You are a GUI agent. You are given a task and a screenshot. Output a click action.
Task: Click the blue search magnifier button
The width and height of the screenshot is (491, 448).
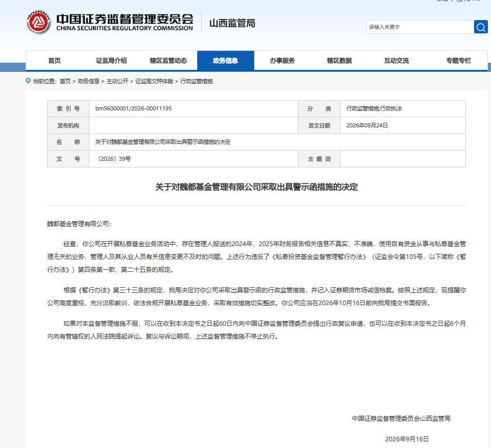coord(481,27)
